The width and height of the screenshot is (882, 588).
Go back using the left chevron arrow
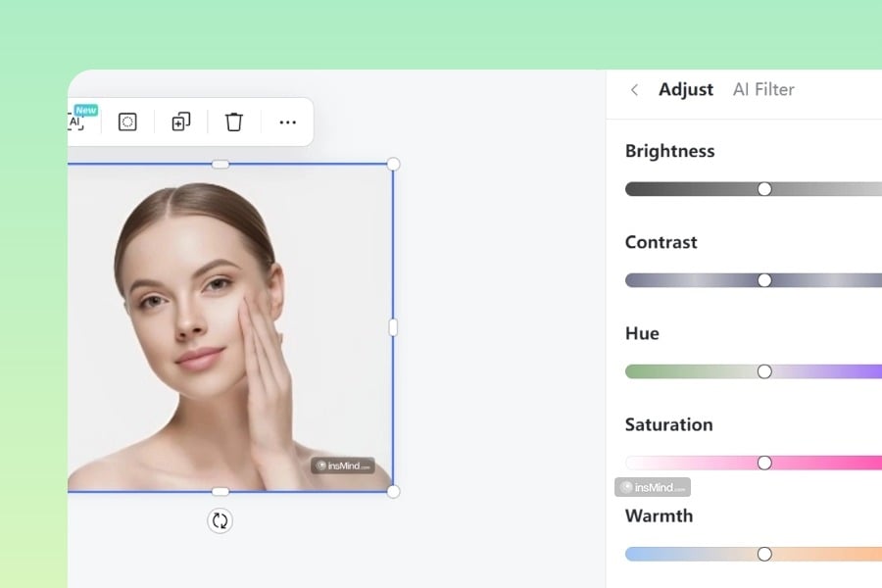coord(634,89)
